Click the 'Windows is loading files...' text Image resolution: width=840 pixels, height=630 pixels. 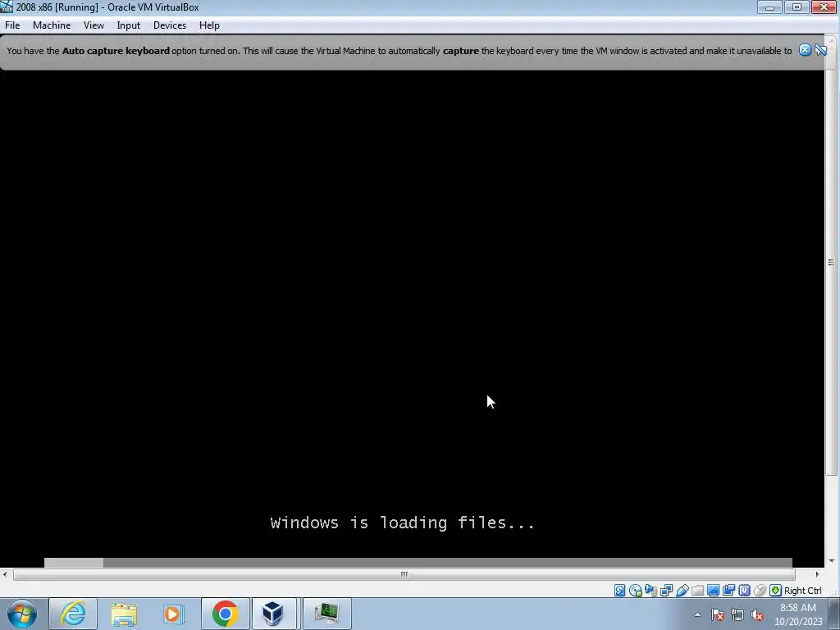point(402,523)
